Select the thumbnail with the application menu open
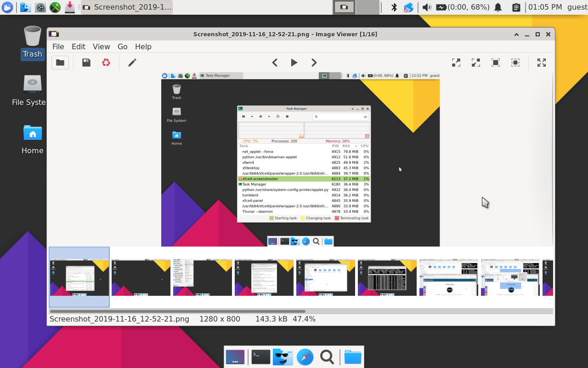Viewport: 588px width, 368px height. coord(203,277)
